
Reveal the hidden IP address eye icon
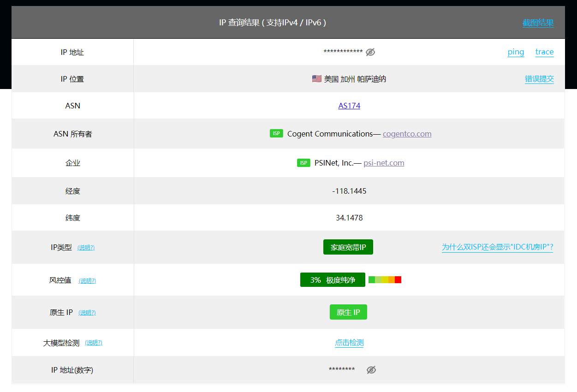(370, 52)
